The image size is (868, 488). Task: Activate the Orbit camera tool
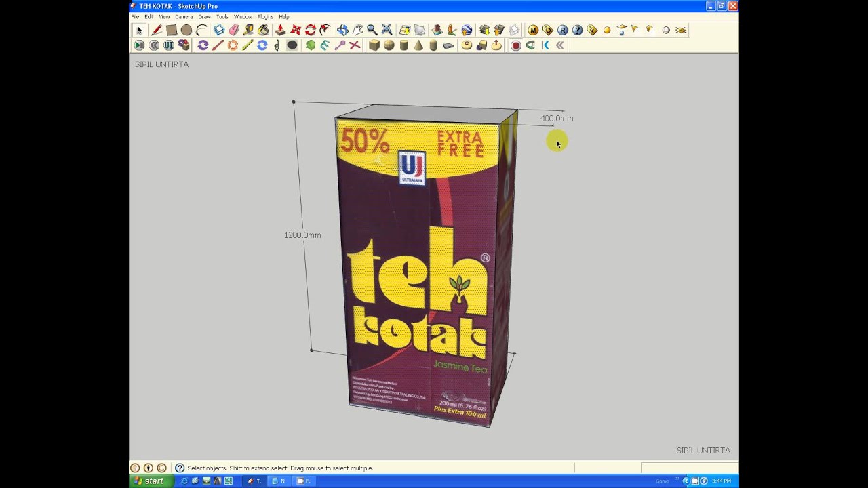click(x=342, y=30)
